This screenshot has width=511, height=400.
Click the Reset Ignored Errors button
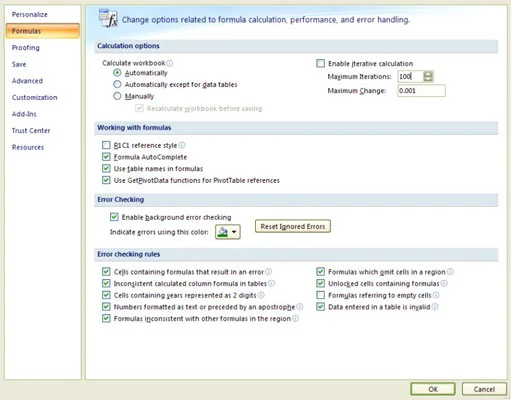293,226
